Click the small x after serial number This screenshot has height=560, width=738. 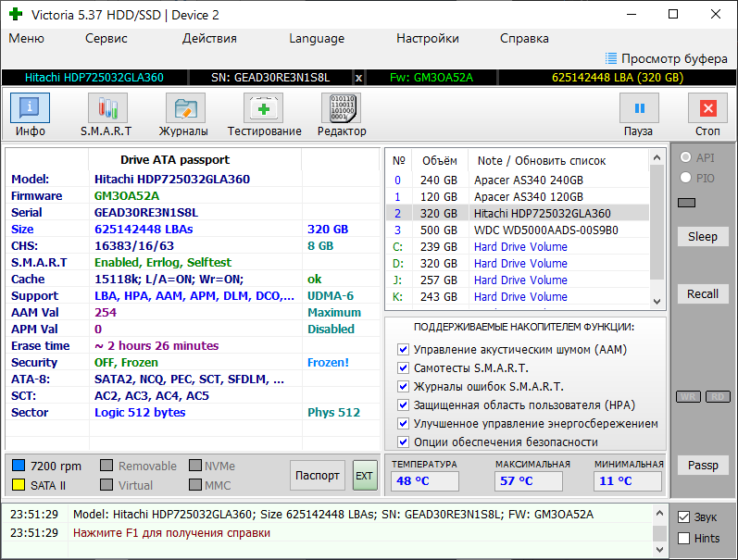pyautogui.click(x=358, y=78)
